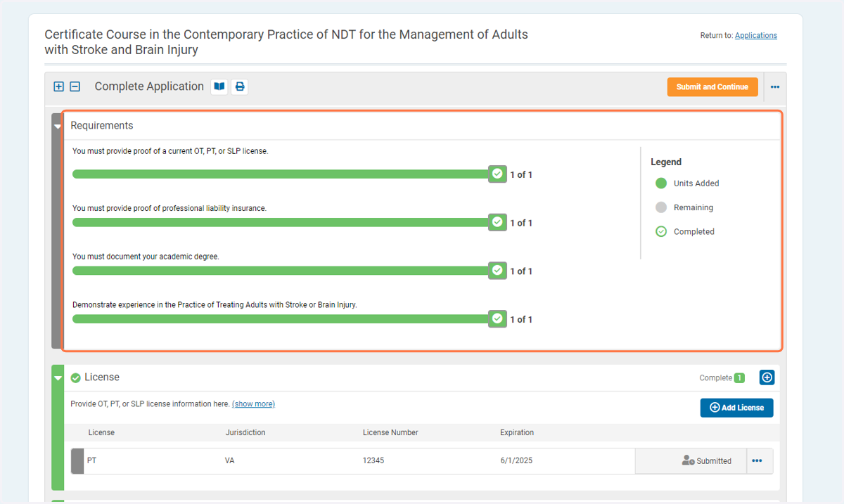Image resolution: width=844 pixels, height=504 pixels.
Task: Click the expand all plus icon
Action: point(59,86)
